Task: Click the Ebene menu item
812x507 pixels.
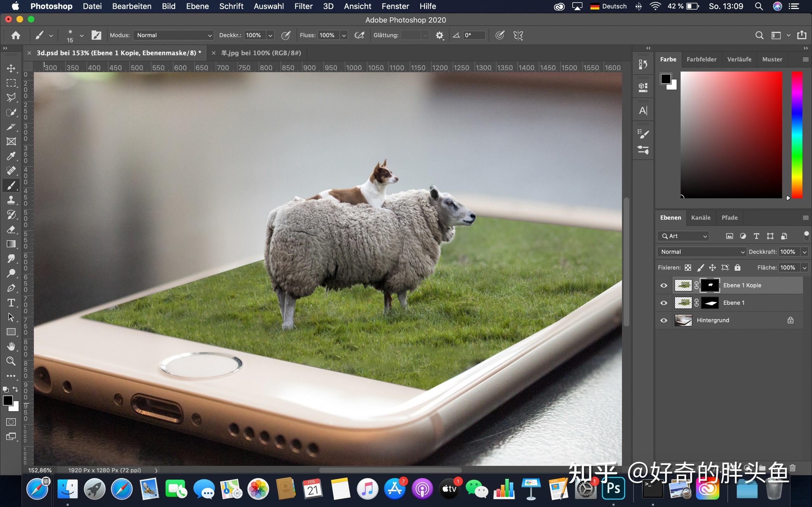Action: 198,6
